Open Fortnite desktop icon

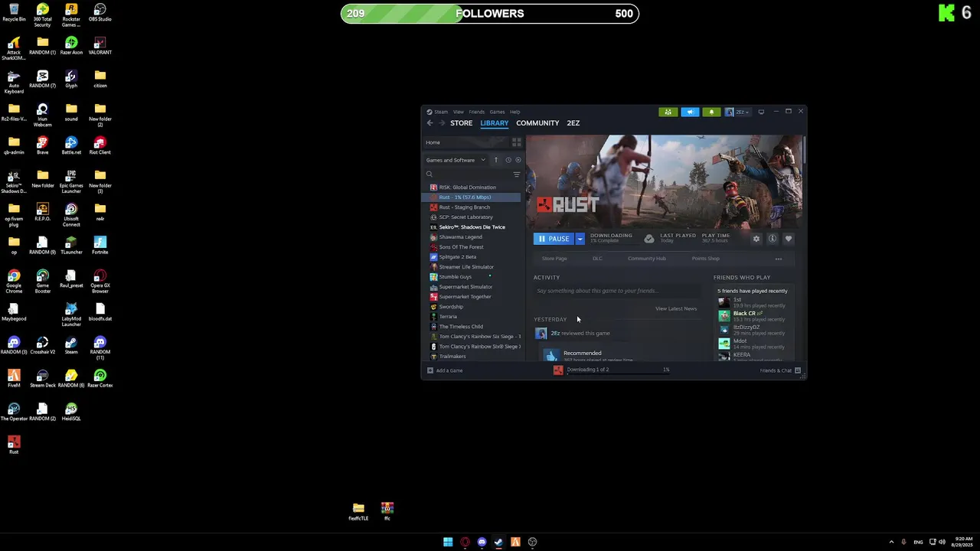pyautogui.click(x=100, y=246)
